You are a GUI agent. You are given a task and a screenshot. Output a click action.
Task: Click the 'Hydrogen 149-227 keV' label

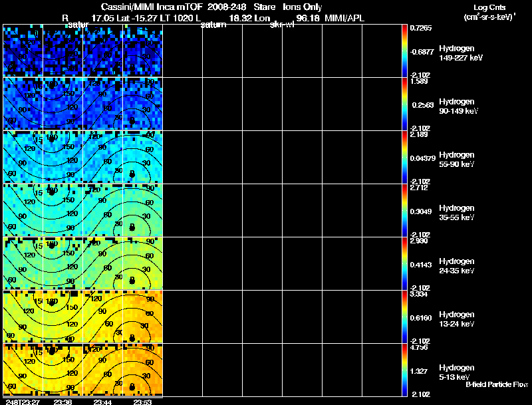[461, 53]
